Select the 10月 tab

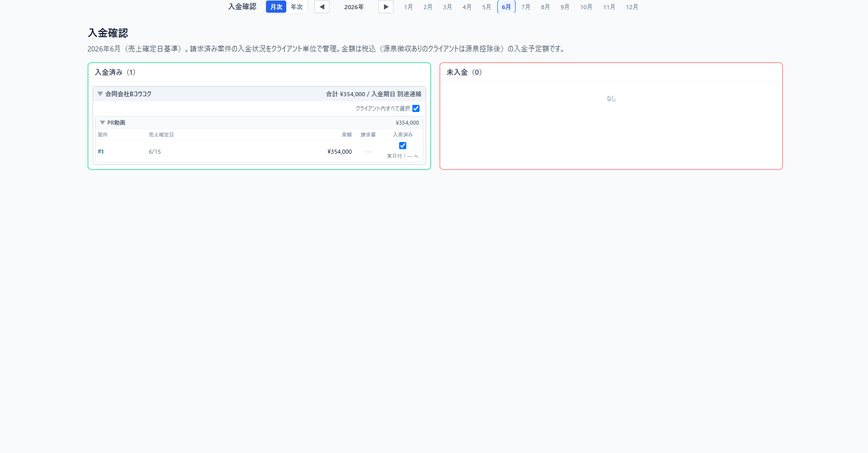[x=586, y=7]
